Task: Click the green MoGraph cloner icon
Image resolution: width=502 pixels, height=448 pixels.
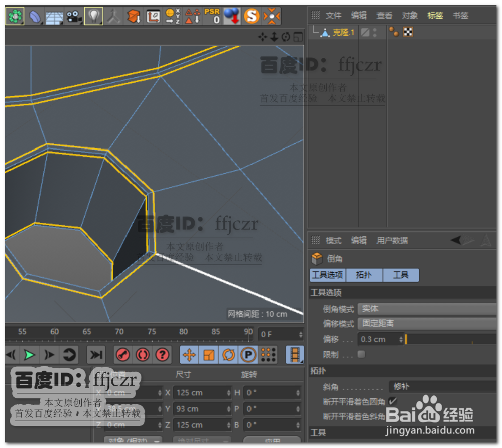Action: tap(15, 16)
